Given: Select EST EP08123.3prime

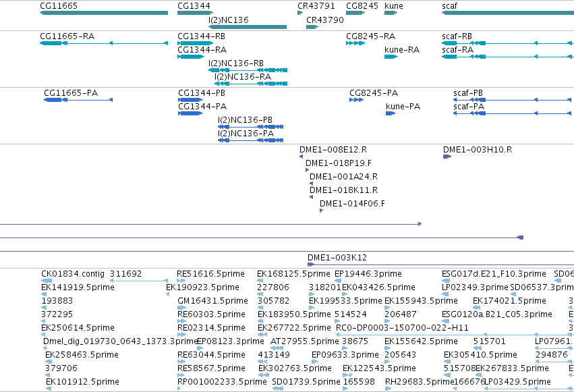Looking at the screenshot, I should [200, 348].
